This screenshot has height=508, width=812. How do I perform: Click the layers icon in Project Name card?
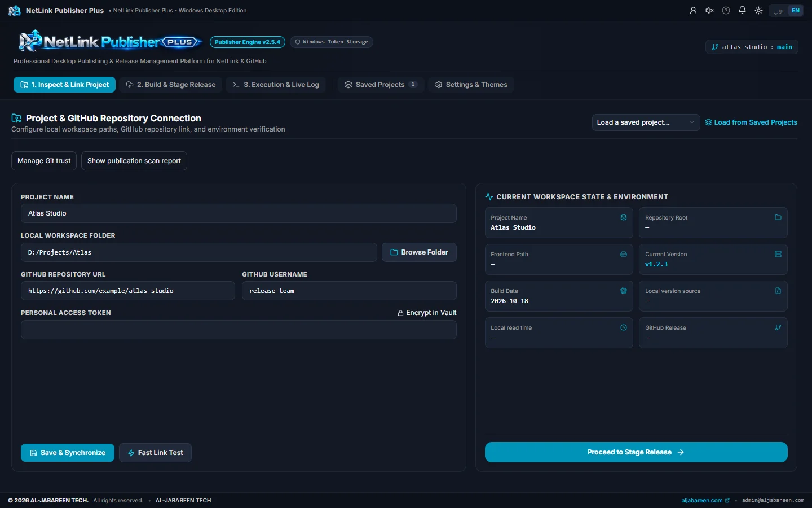(624, 217)
